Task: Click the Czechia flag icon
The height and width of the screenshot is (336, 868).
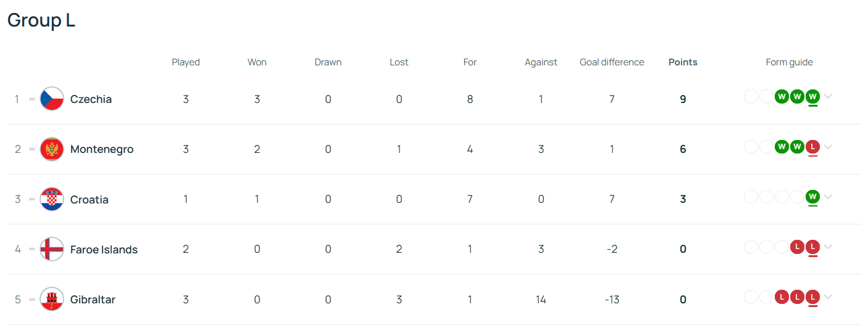Action: (x=52, y=99)
